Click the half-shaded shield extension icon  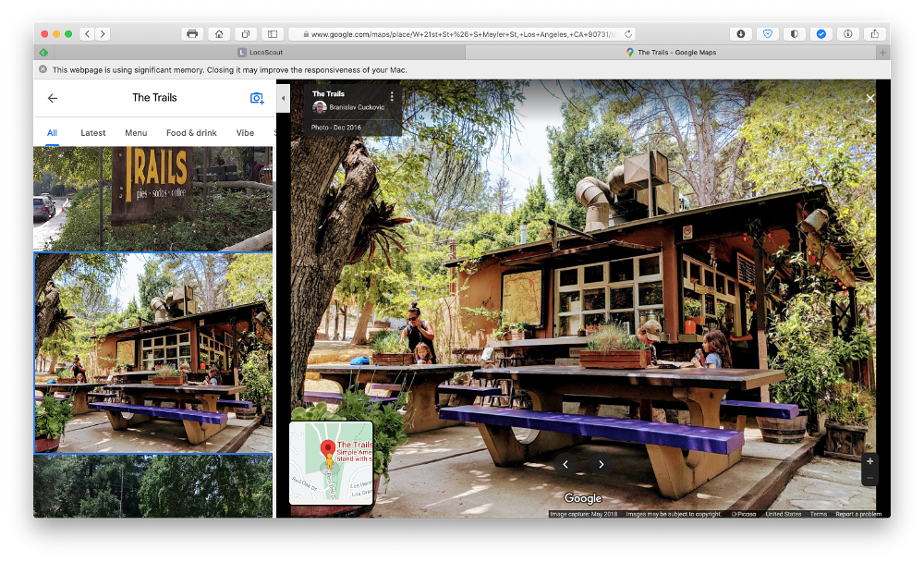coord(795,34)
